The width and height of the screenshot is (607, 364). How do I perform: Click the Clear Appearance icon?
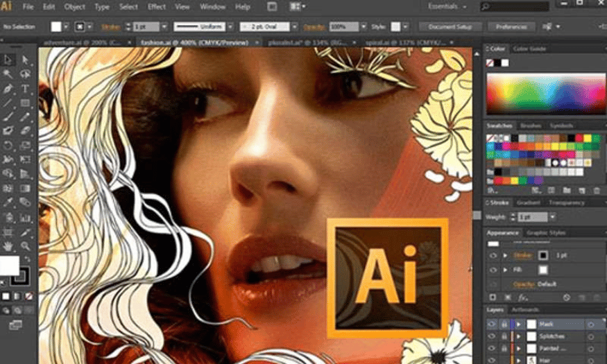tap(566, 297)
